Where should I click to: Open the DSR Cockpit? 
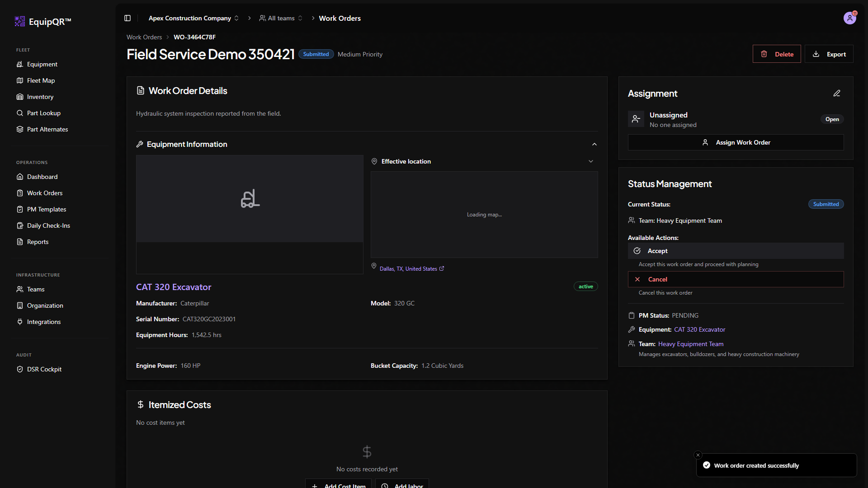[44, 369]
